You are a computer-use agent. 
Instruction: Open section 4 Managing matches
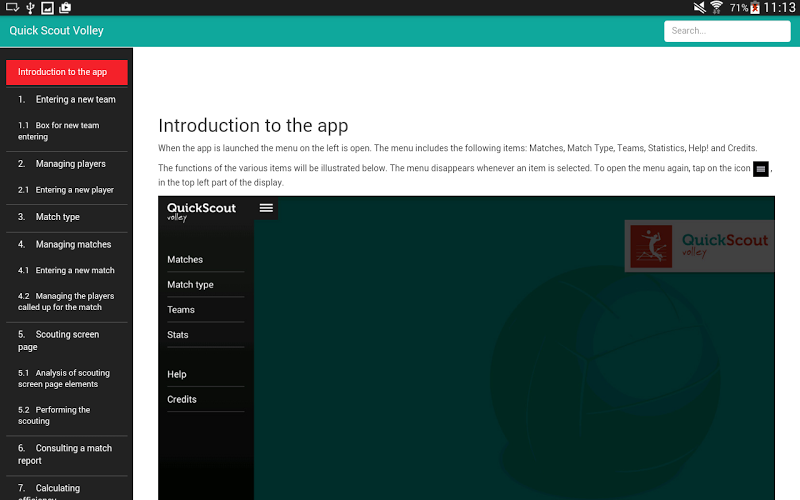tap(67, 244)
